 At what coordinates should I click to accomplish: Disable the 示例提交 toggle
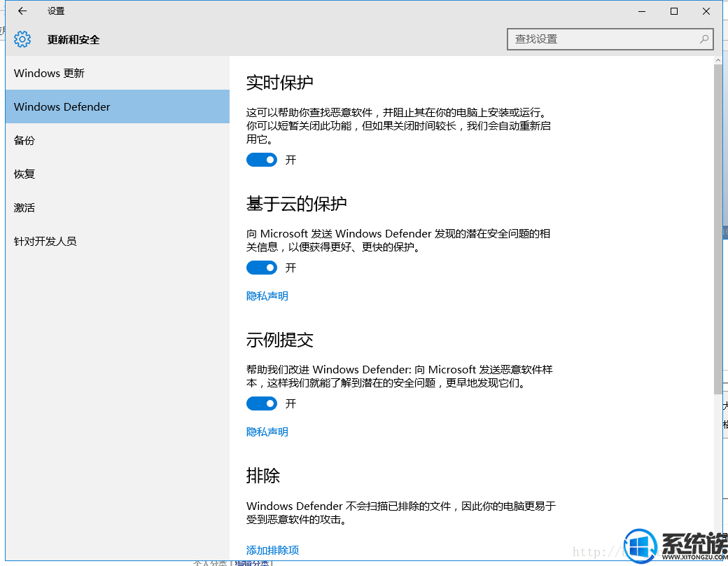point(261,403)
